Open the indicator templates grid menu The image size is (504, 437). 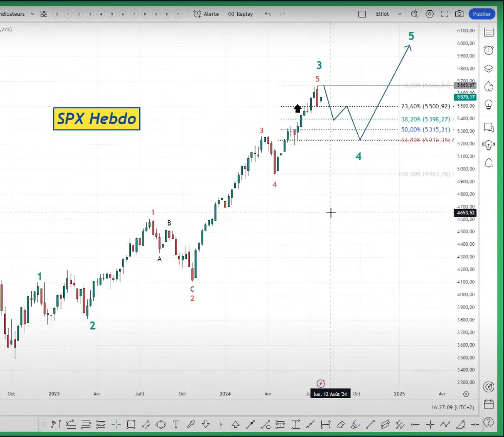(x=44, y=14)
